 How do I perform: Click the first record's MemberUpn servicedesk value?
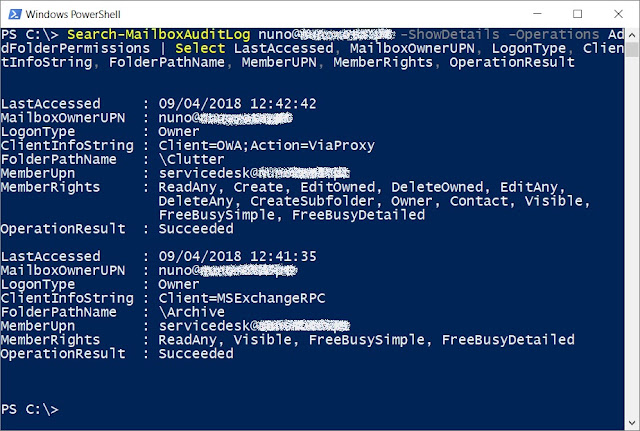click(254, 173)
